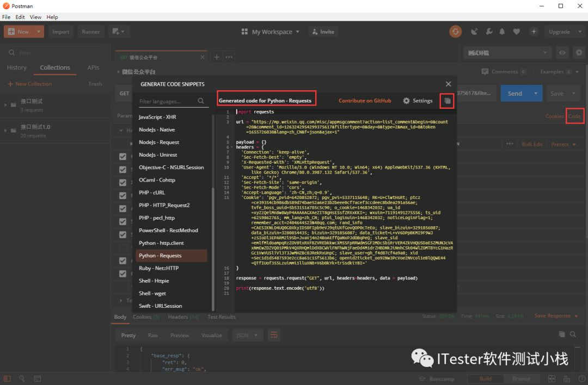Click the Import button

[x=61, y=32]
